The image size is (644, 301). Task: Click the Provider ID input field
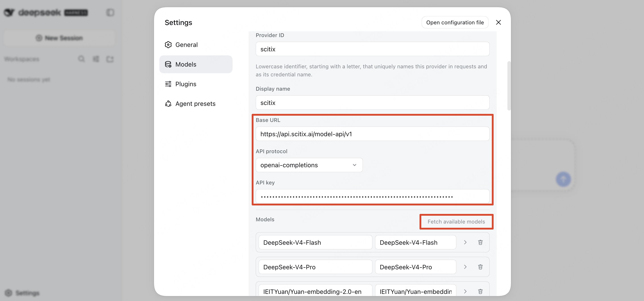[372, 49]
